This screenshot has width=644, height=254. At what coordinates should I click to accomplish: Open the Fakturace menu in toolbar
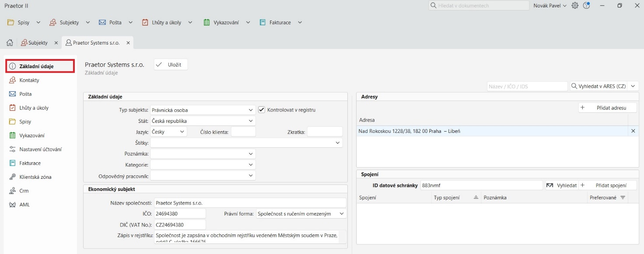tap(280, 22)
